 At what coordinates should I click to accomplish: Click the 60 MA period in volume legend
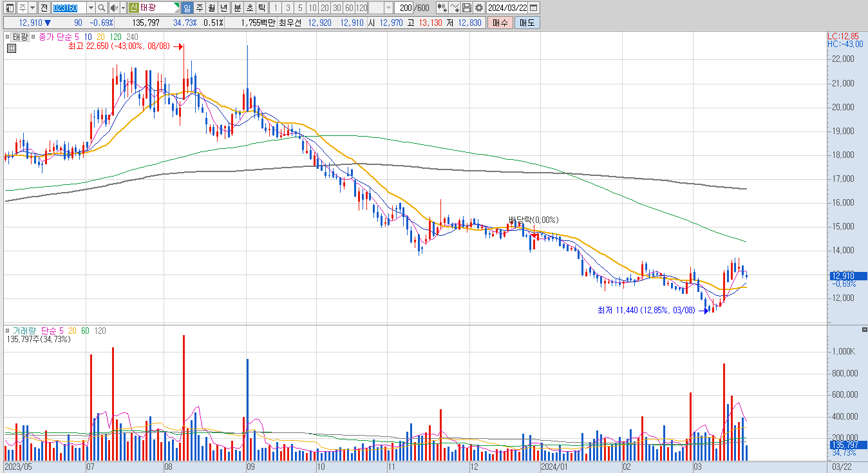pos(85,331)
